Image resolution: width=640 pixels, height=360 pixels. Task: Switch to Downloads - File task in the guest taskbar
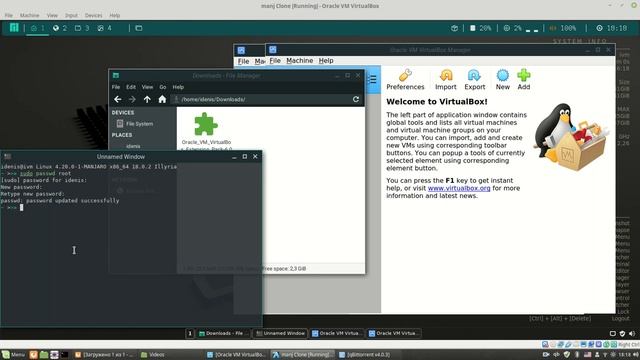pos(223,333)
